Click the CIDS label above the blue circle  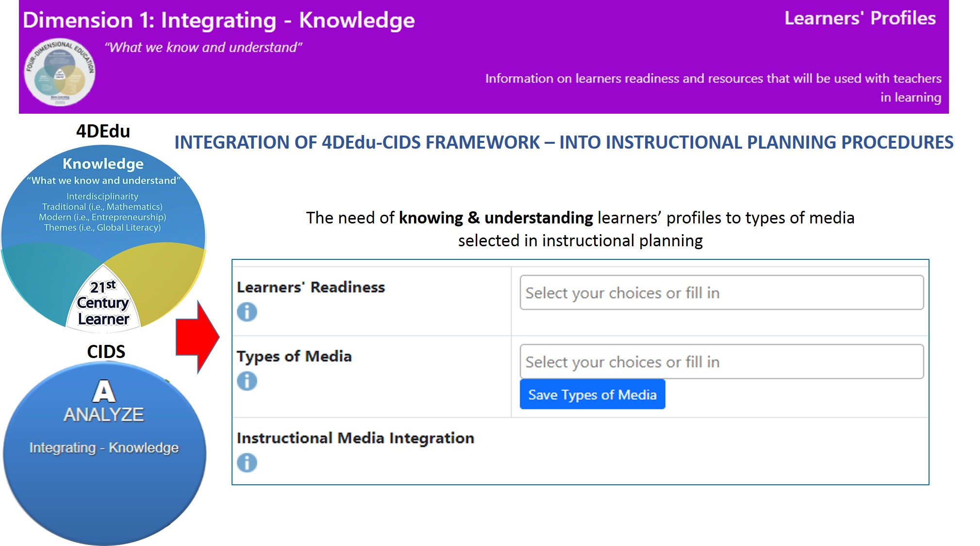click(x=106, y=351)
